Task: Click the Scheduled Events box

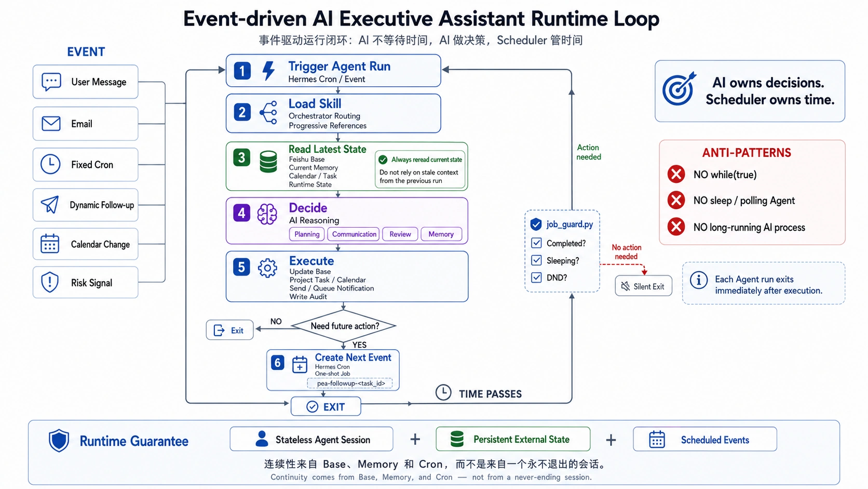Action: click(705, 440)
